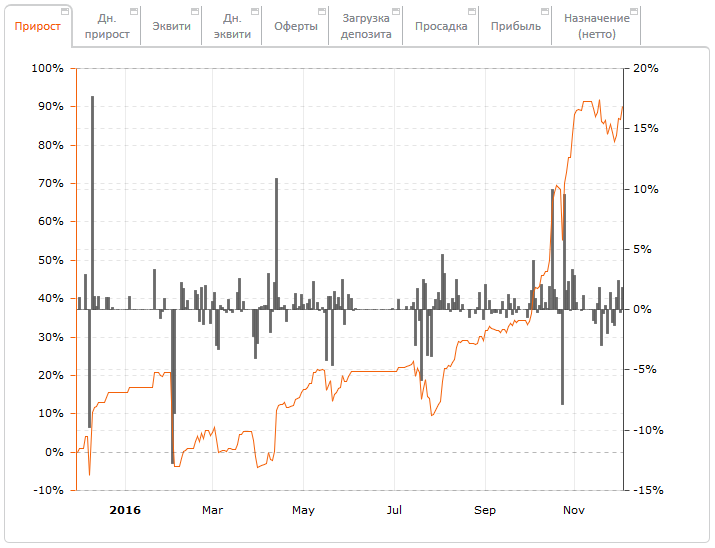715x548 pixels.
Task: Open the Назначение (нетто) tab
Action: pyautogui.click(x=596, y=27)
